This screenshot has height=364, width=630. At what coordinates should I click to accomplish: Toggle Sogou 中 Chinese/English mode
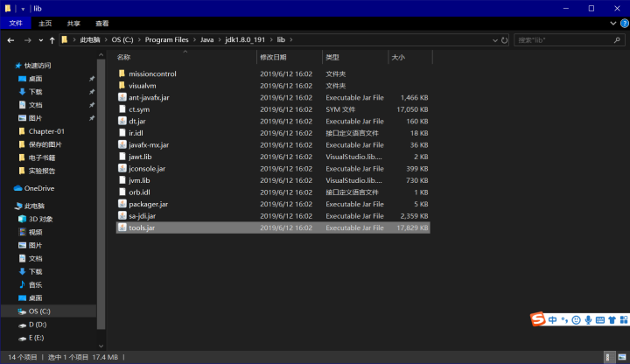pos(553,319)
